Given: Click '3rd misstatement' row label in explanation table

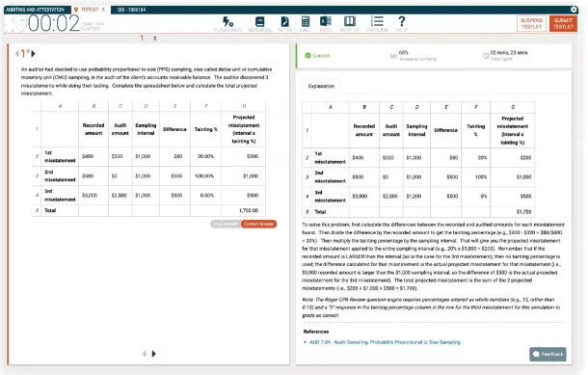Looking at the screenshot, I should [330, 197].
